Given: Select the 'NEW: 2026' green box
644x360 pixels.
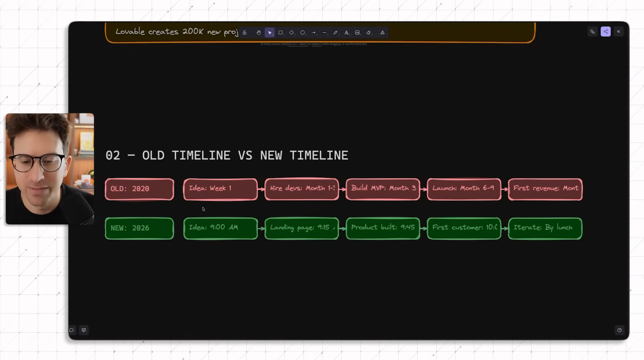Looking at the screenshot, I should click(139, 228).
